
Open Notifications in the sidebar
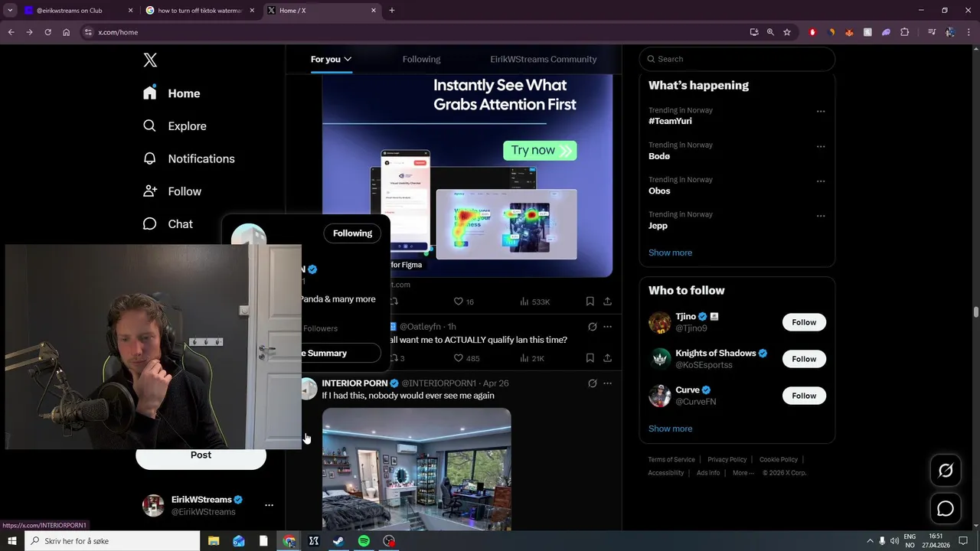188,158
